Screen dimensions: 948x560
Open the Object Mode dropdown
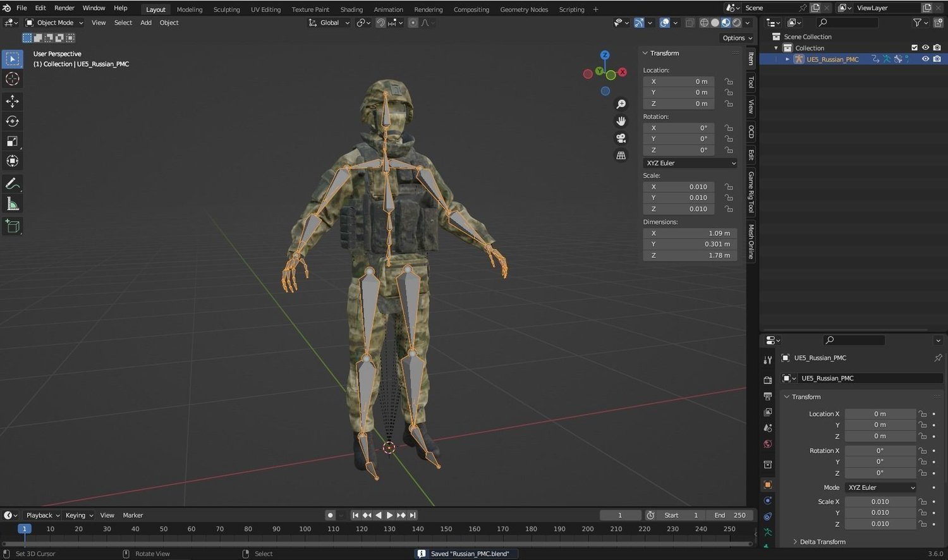coord(54,23)
